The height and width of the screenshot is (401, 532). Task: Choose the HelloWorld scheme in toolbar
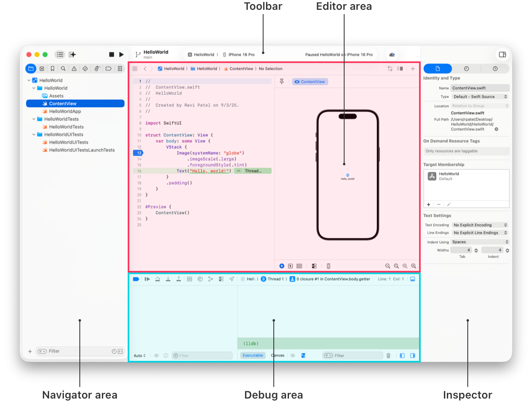point(201,54)
